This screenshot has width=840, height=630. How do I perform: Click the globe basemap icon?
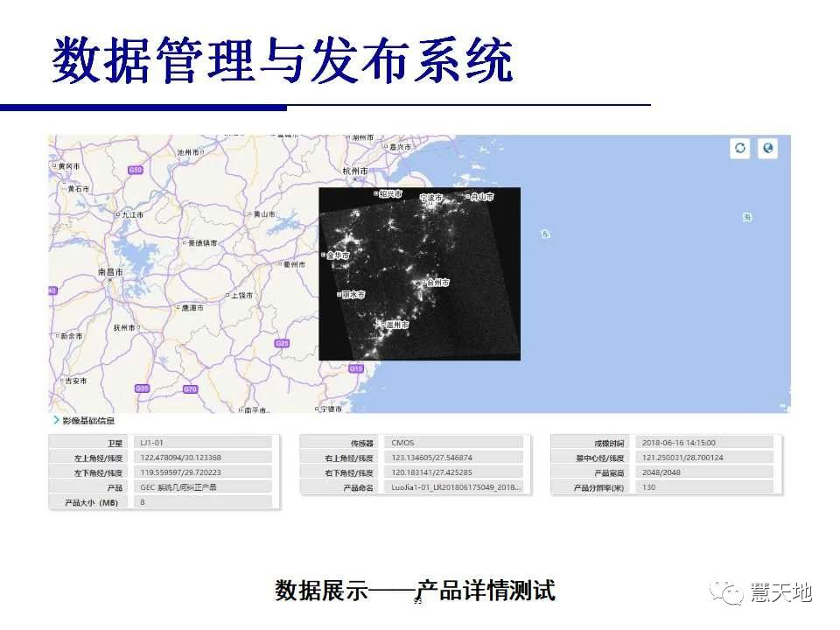point(767,148)
